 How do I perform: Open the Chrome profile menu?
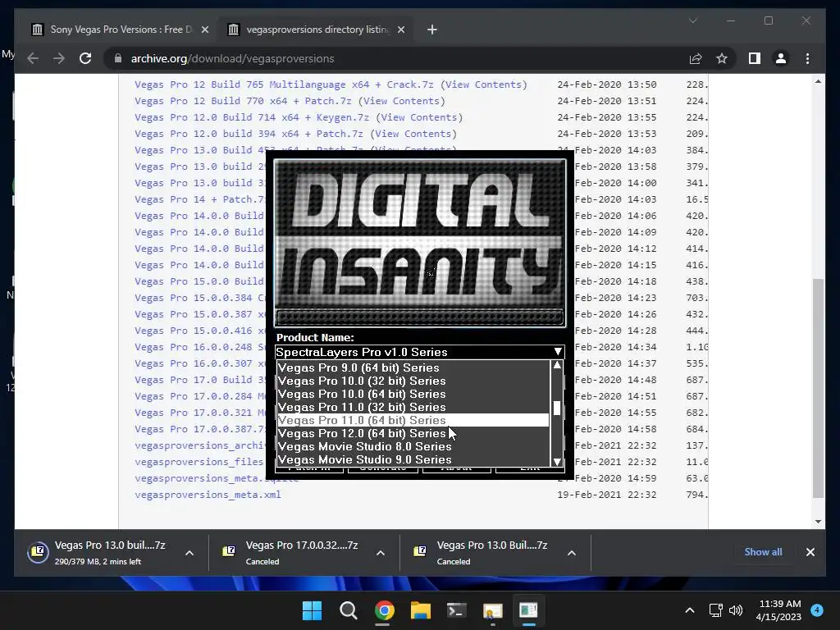(781, 58)
